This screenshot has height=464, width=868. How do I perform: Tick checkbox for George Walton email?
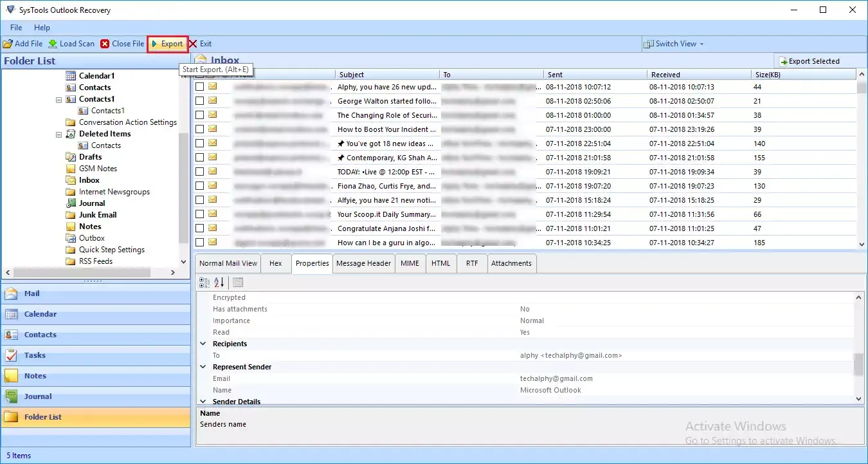pos(200,101)
